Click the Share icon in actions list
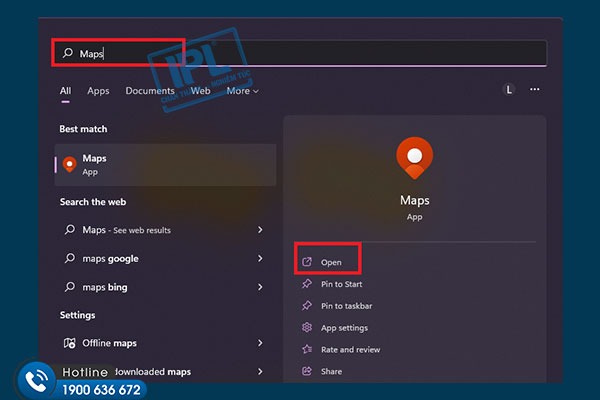The height and width of the screenshot is (400, 600). tap(307, 371)
